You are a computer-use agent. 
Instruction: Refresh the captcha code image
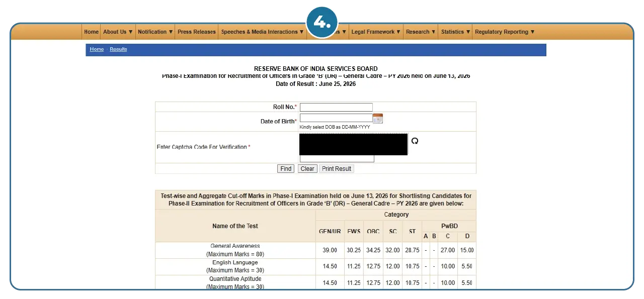point(415,141)
